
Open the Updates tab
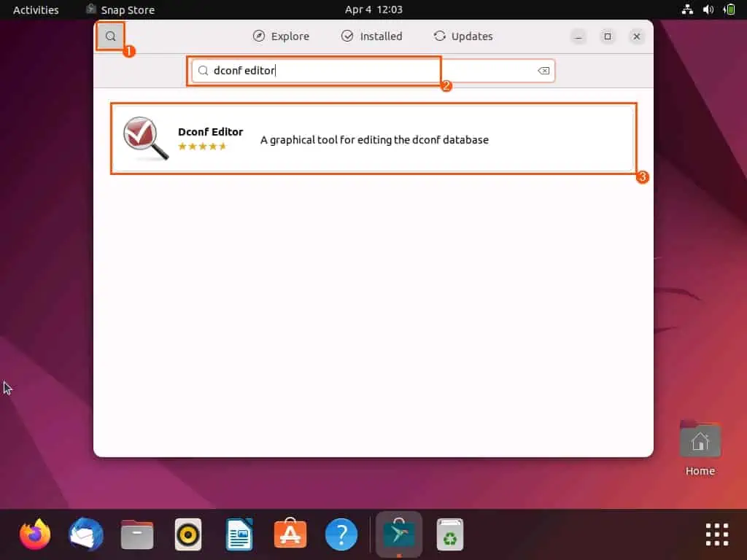pos(462,36)
